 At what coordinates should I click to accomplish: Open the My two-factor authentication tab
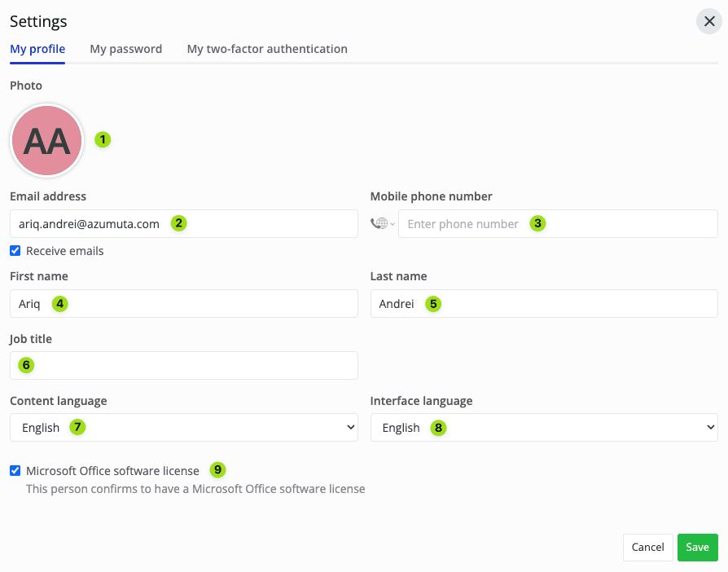(x=267, y=49)
